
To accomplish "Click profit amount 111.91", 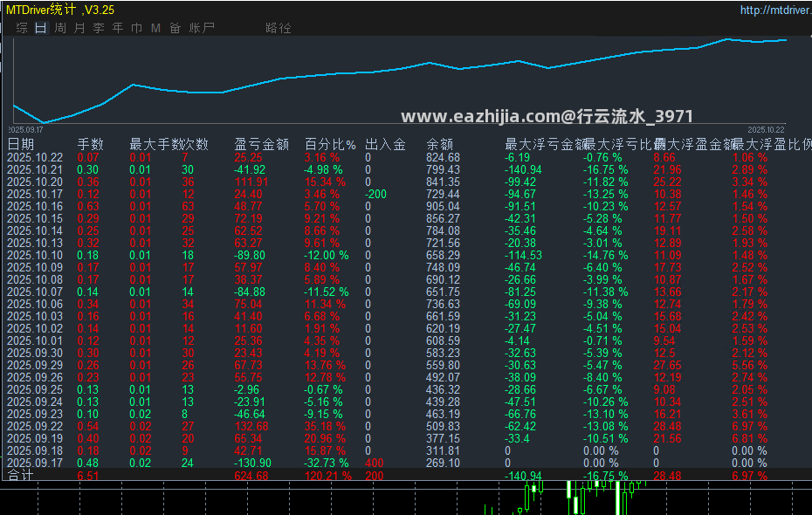I will (251, 182).
